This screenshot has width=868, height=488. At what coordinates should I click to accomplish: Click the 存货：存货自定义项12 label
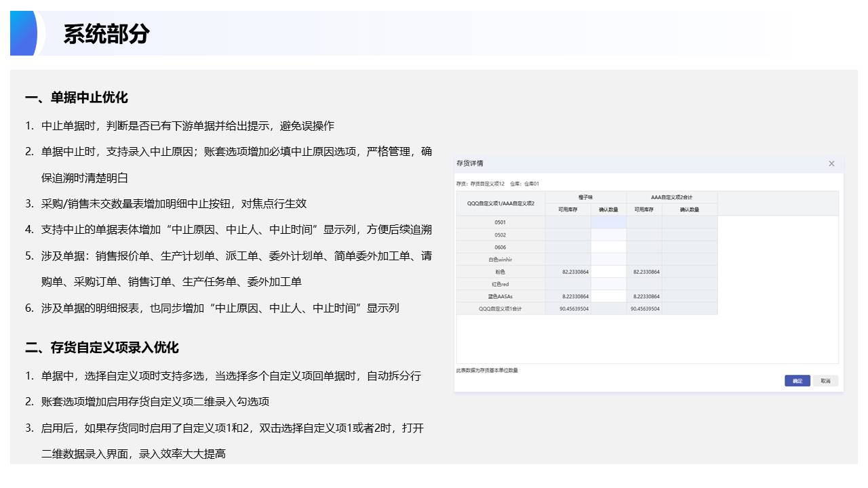(x=480, y=184)
